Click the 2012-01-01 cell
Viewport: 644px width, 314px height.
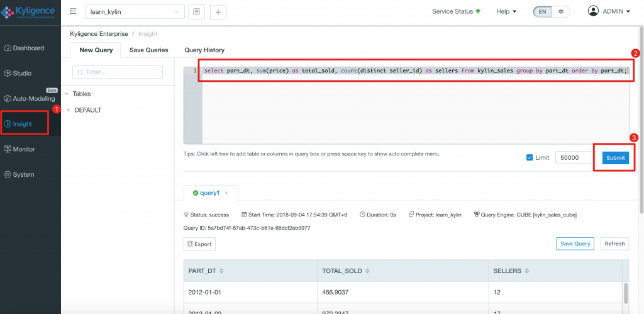pos(250,292)
